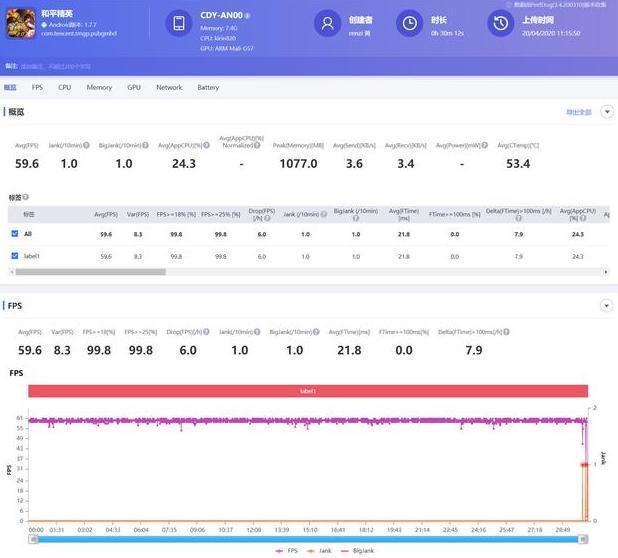Click the creator user profile icon
This screenshot has height=558, width=618.
(327, 23)
